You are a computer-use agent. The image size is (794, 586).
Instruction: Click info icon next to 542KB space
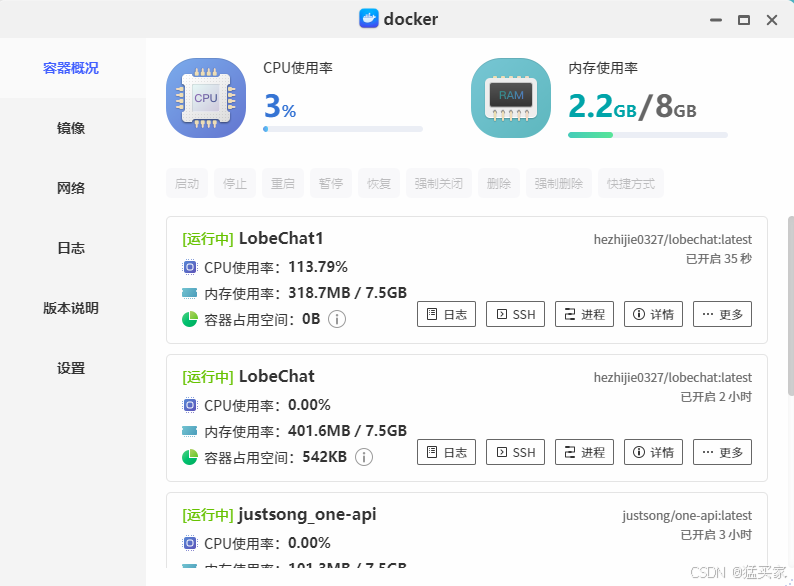pyautogui.click(x=364, y=457)
